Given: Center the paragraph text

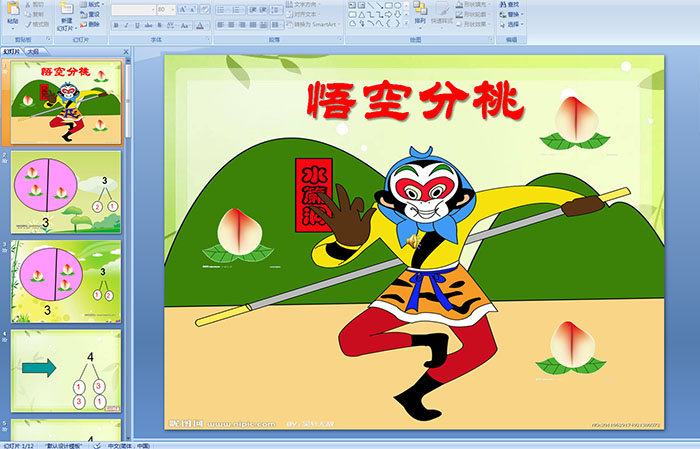Looking at the screenshot, I should coord(231,25).
